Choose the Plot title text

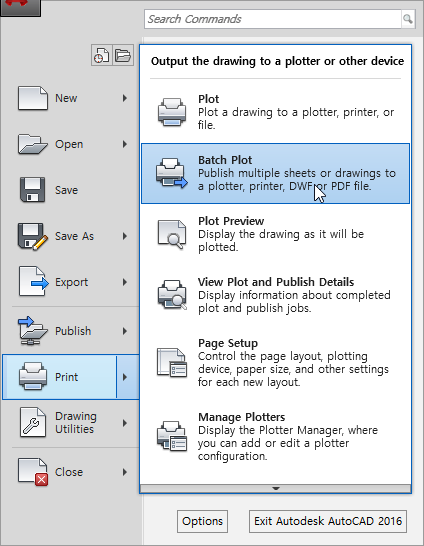[x=209, y=99]
